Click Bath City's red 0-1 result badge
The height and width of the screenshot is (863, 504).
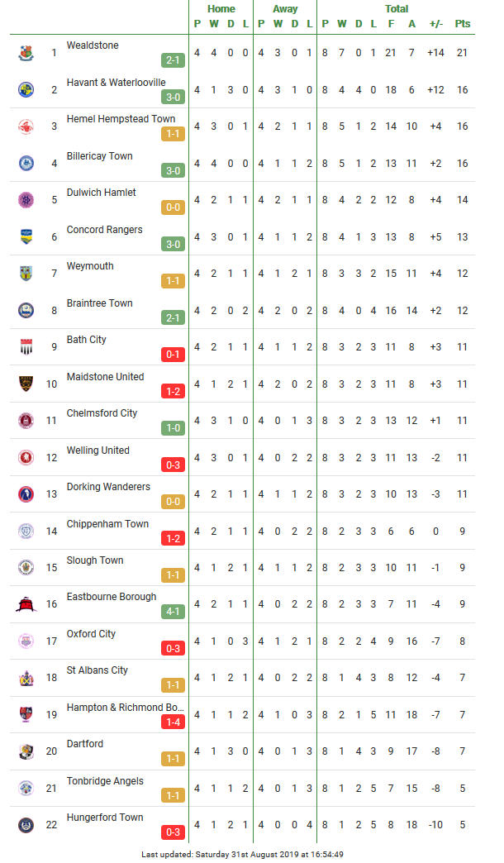point(173,355)
